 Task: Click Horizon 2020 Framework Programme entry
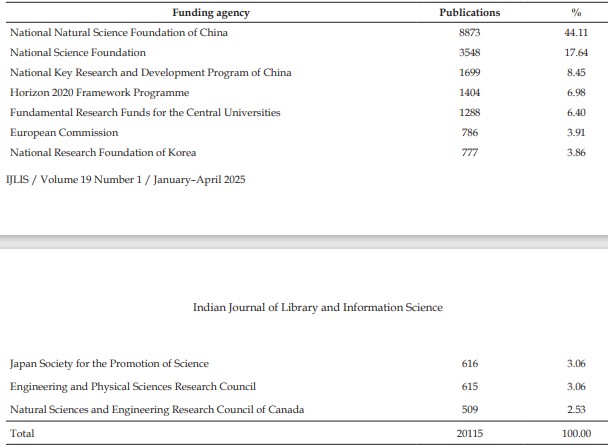coord(100,93)
